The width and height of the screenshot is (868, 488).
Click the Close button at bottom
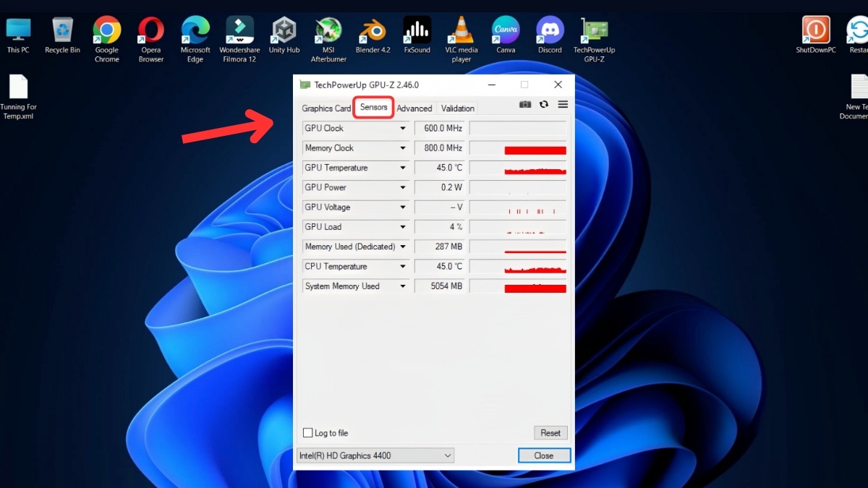[544, 455]
